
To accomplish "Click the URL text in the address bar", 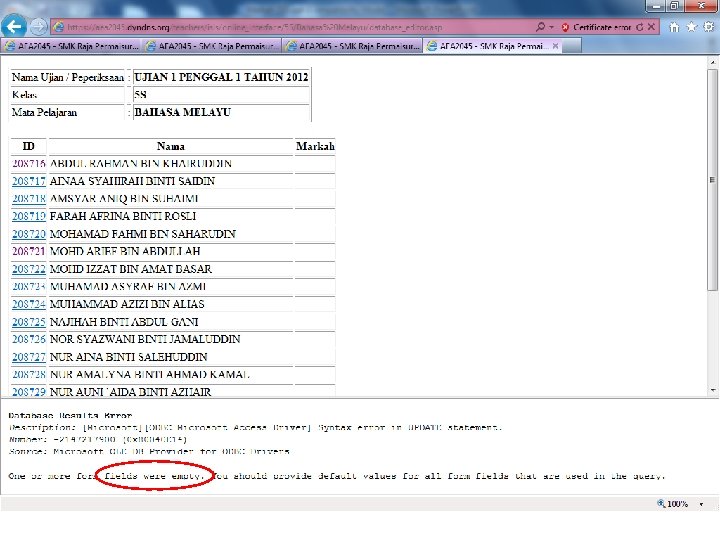I will pos(254,28).
